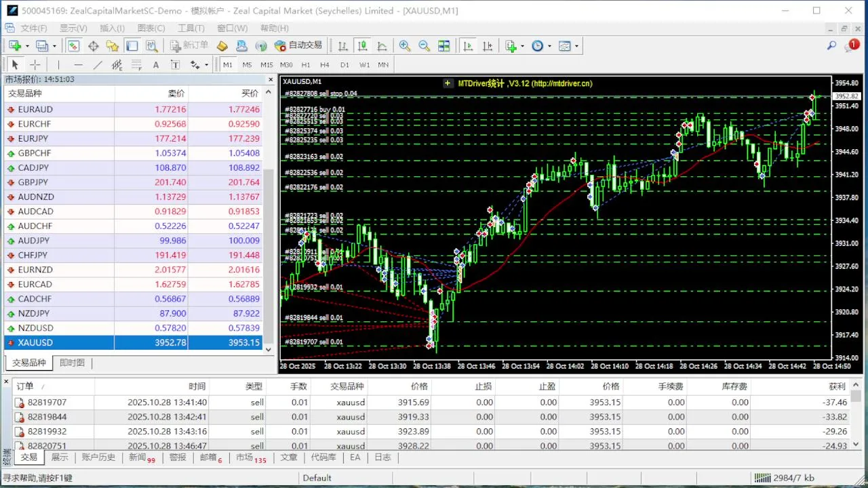Open the MQL5 community user icon
The height and width of the screenshot is (488, 868).
pyautogui.click(x=241, y=46)
